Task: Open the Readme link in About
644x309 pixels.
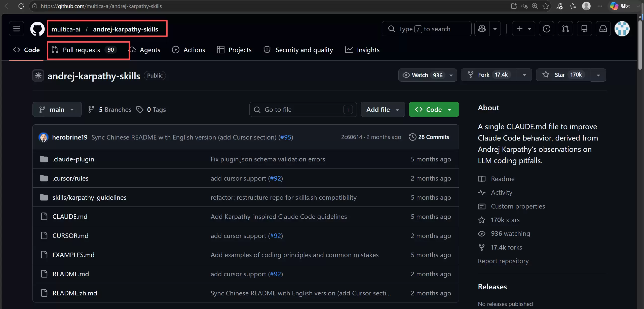Action: coord(496,179)
